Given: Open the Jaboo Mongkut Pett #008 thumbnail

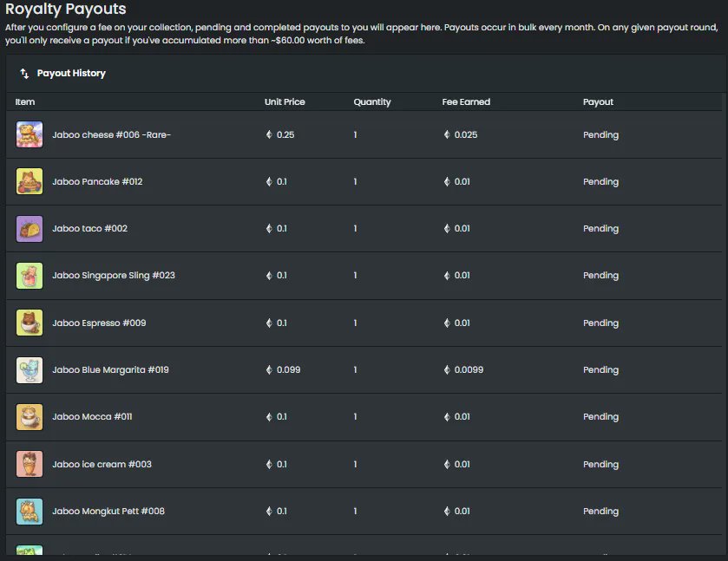Looking at the screenshot, I should 30,512.
